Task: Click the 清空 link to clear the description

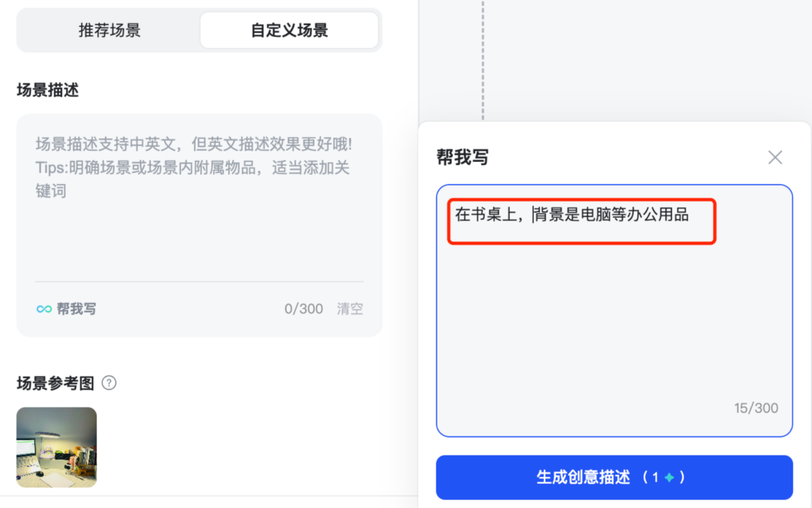Action: pos(350,309)
